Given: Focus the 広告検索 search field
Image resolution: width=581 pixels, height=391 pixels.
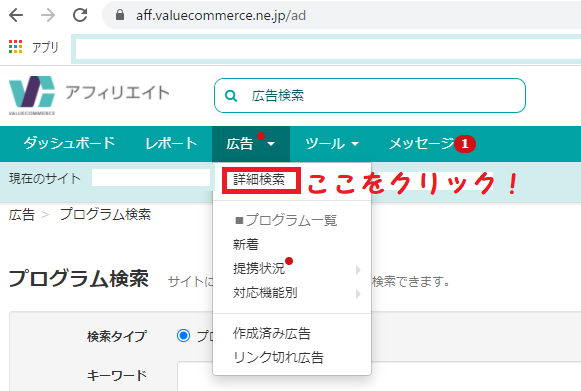Looking at the screenshot, I should point(369,95).
